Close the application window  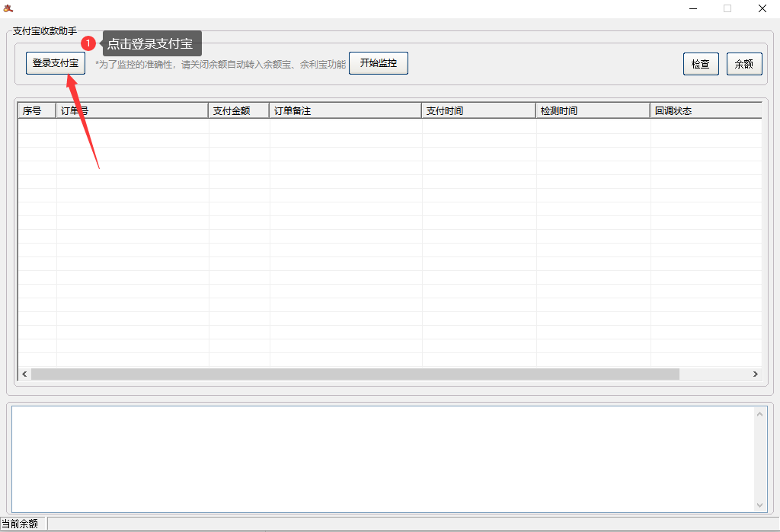point(762,8)
